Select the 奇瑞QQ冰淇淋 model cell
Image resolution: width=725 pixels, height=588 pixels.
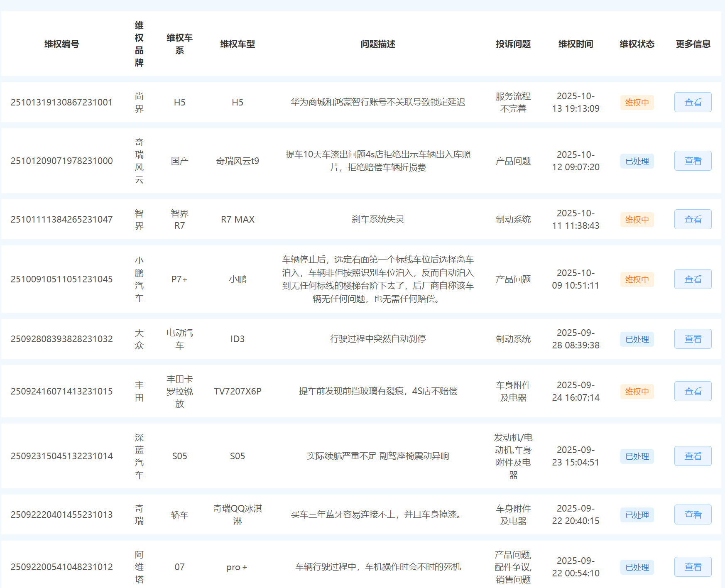[x=238, y=514]
